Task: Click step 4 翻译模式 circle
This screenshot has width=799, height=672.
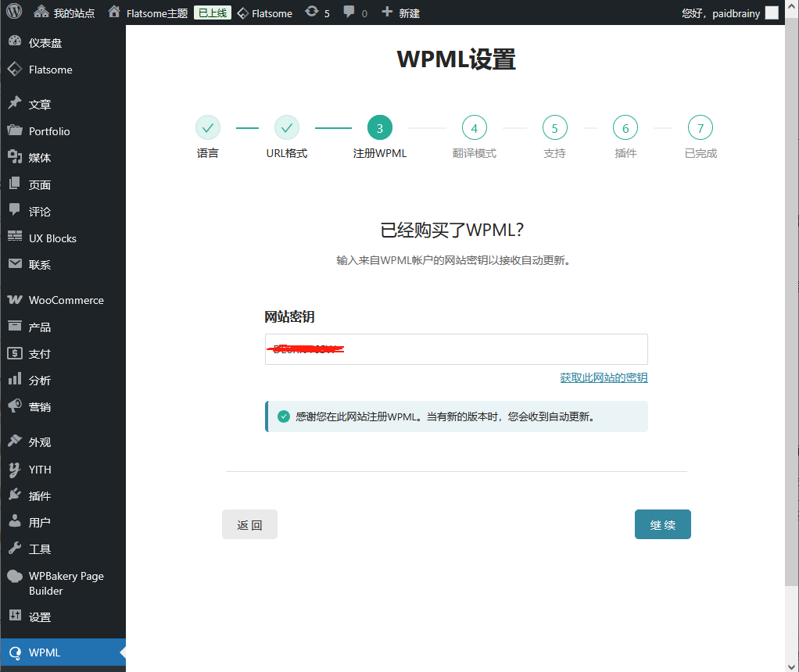Action: click(475, 128)
